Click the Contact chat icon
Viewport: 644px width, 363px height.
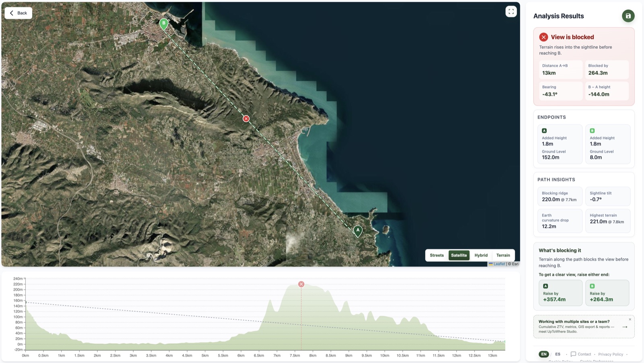coord(573,354)
